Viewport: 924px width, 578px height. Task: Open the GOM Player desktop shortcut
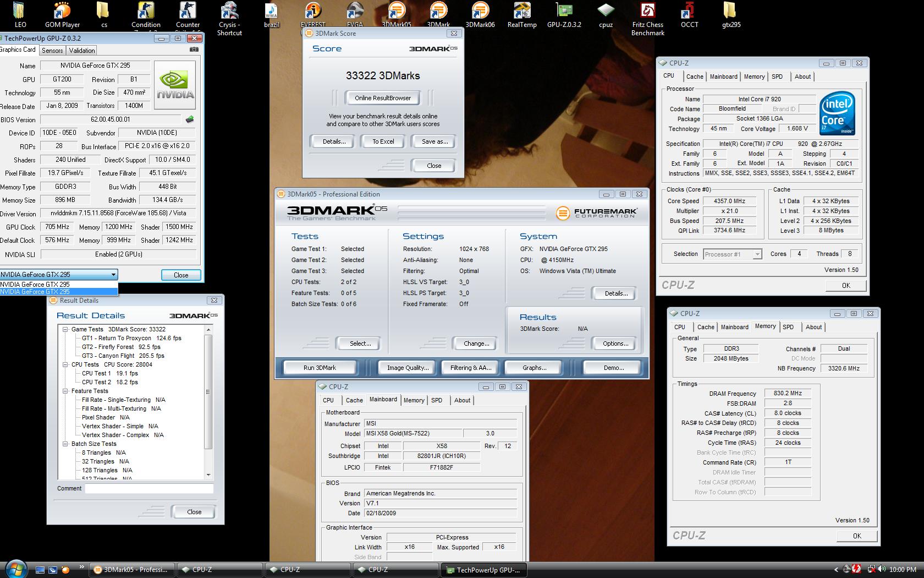62,14
